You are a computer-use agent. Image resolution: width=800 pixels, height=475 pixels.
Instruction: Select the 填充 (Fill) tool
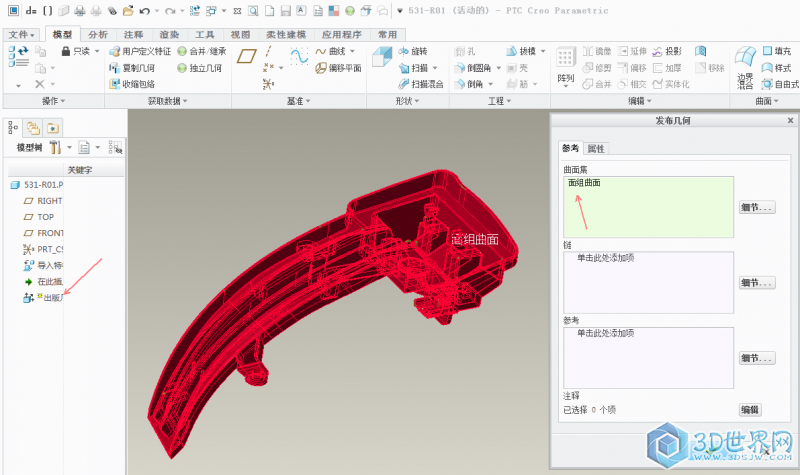click(x=778, y=51)
